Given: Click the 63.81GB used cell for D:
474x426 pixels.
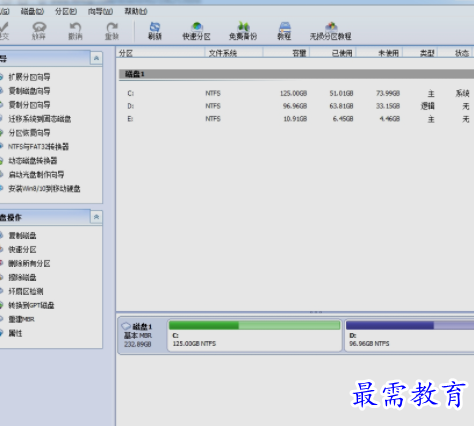Looking at the screenshot, I should (341, 106).
